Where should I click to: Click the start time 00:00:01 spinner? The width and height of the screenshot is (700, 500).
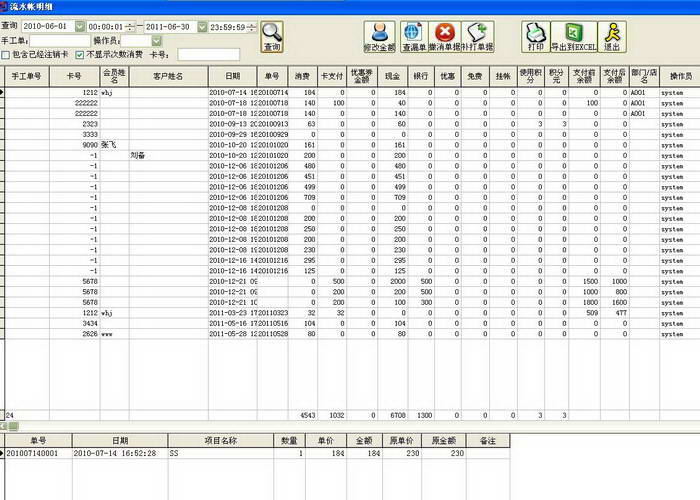pyautogui.click(x=130, y=27)
